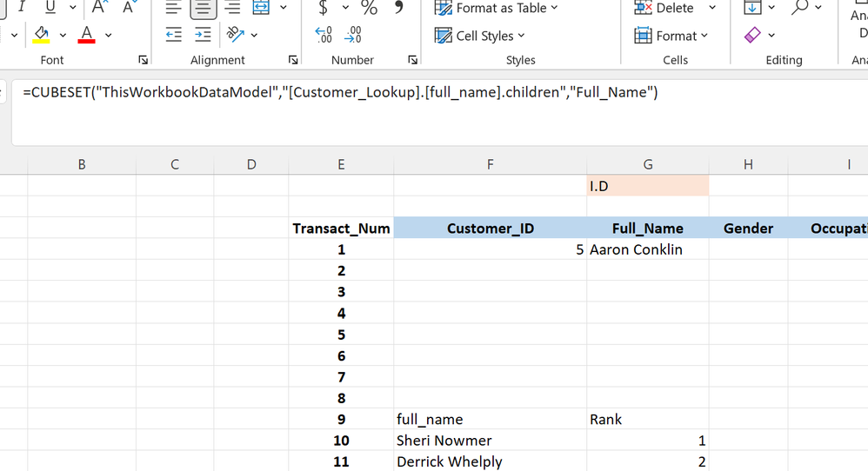Select the Full_Name header cell

(648, 229)
